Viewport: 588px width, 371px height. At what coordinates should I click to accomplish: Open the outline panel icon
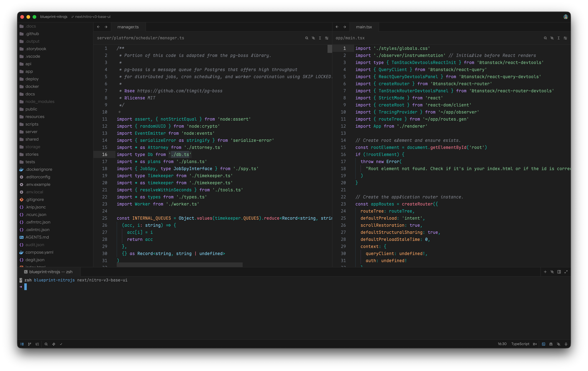pyautogui.click(x=37, y=344)
